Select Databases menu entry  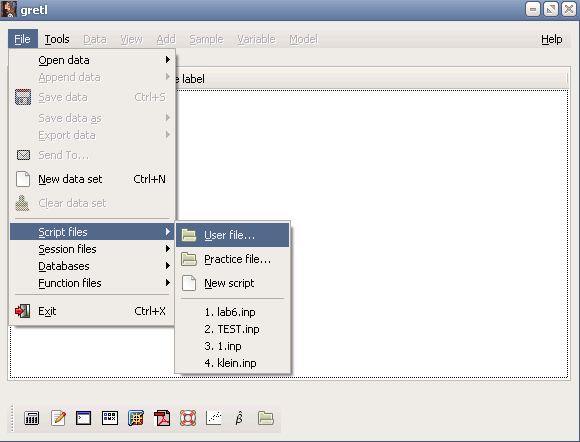tap(92, 266)
